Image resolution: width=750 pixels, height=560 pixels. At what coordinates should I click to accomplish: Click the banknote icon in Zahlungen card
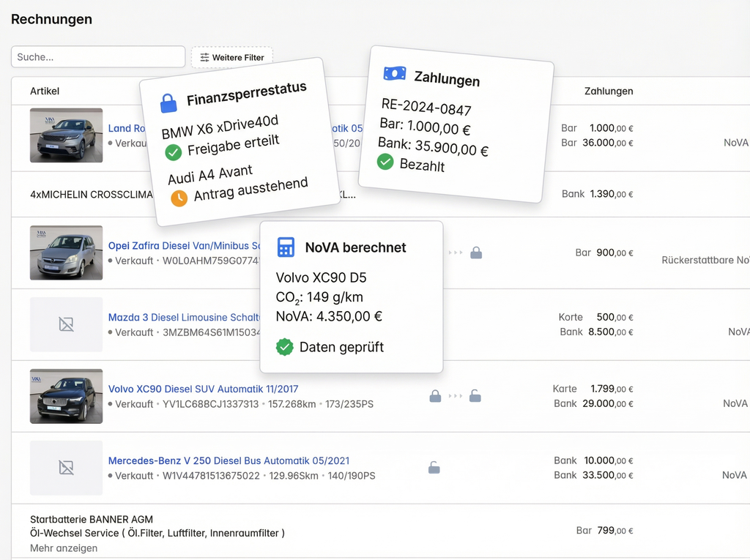click(395, 73)
